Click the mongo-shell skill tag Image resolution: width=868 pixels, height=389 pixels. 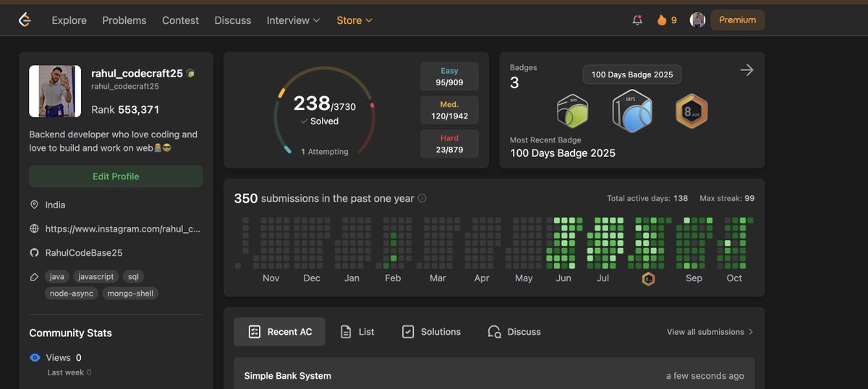(130, 294)
